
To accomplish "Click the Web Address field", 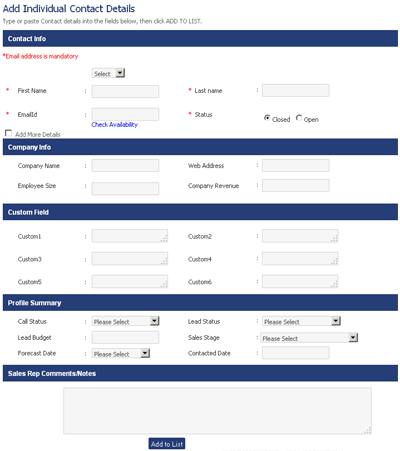I will coord(296,166).
